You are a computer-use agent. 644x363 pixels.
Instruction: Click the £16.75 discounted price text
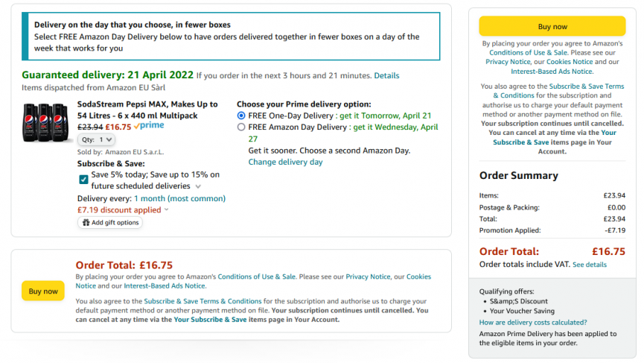click(x=118, y=127)
